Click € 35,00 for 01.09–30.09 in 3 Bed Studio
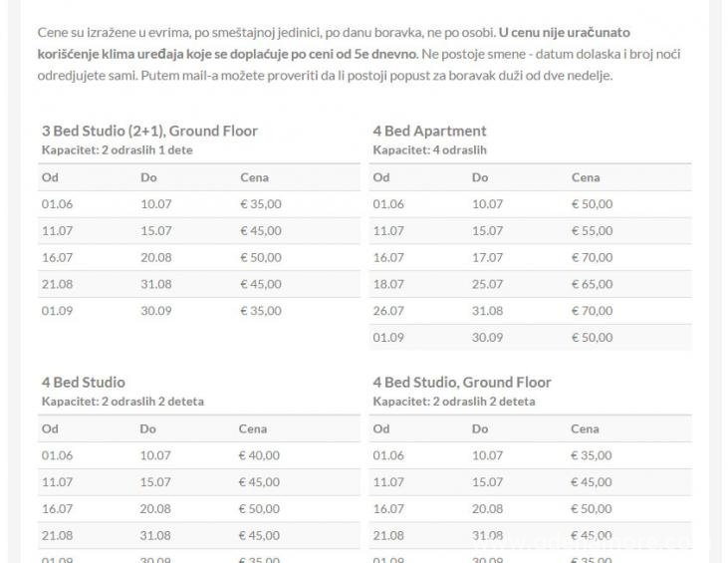 (x=260, y=311)
